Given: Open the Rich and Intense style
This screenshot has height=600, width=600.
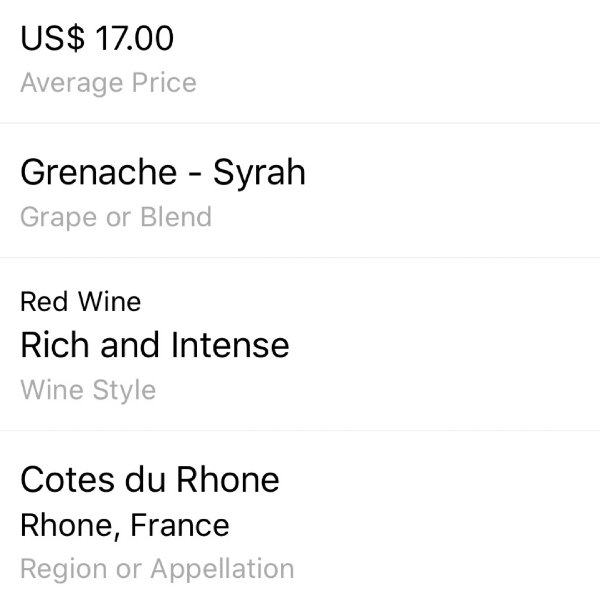Looking at the screenshot, I should coord(155,345).
